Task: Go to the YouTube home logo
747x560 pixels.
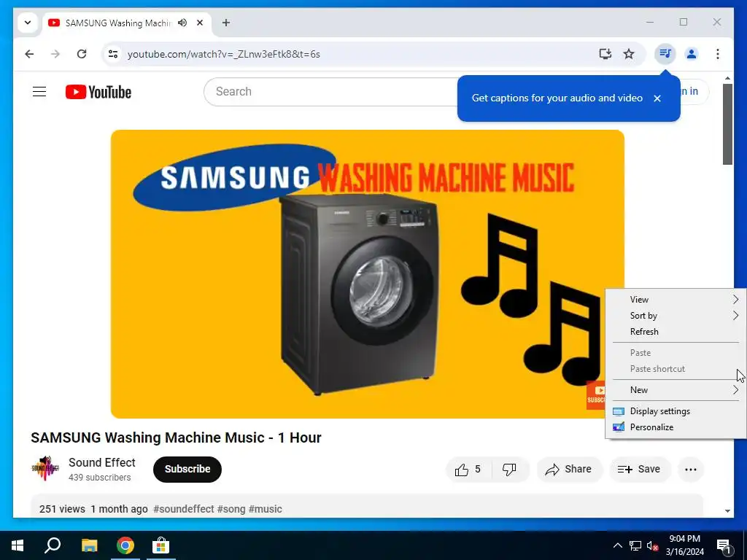Action: tap(98, 92)
